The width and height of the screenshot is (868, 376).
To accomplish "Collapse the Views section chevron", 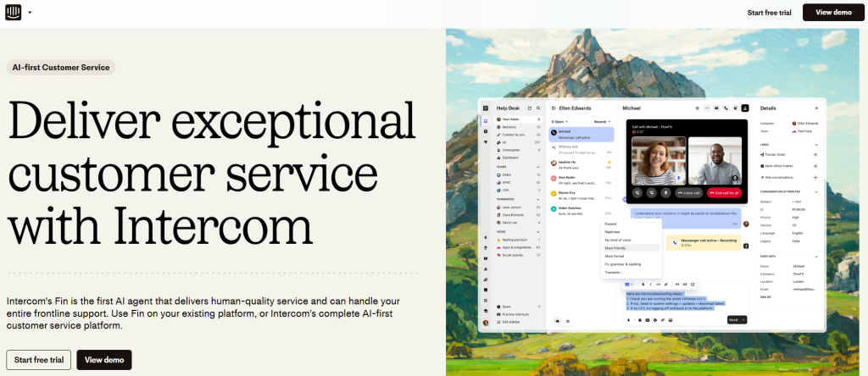I will point(538,232).
